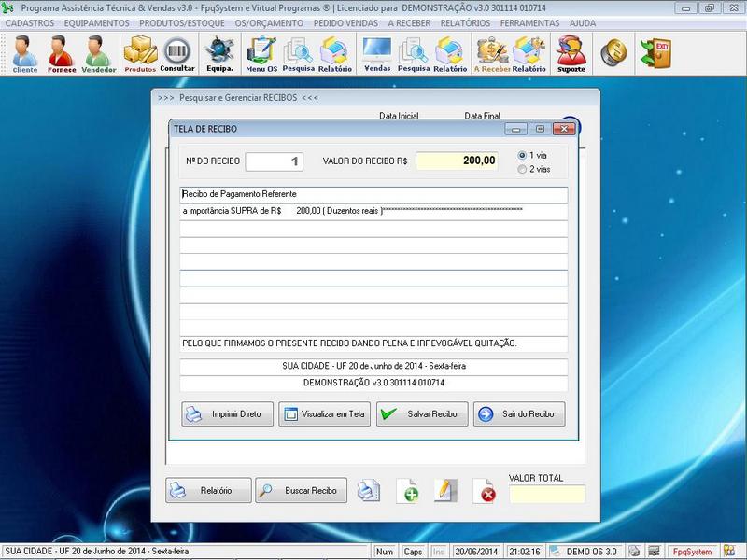This screenshot has width=747, height=560.
Task: Click the Num indicator in status bar
Action: [385, 552]
